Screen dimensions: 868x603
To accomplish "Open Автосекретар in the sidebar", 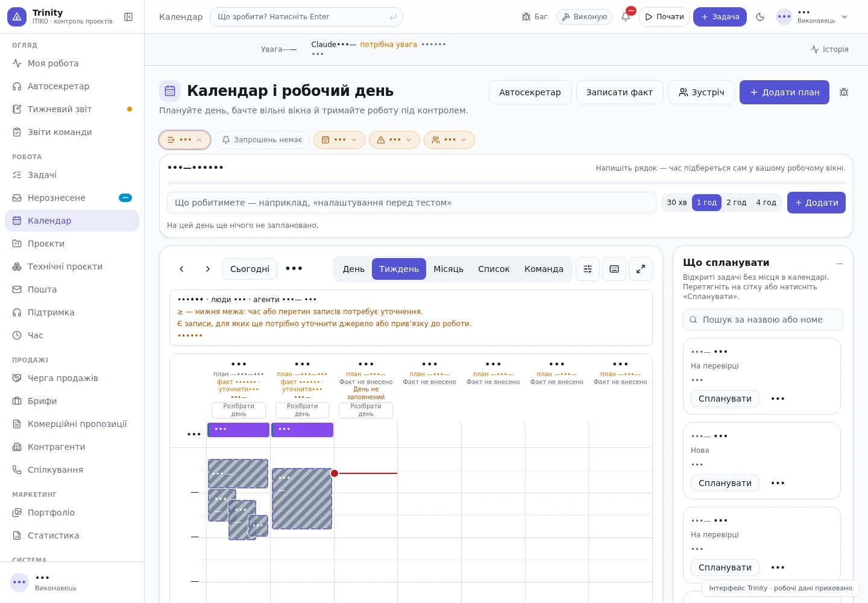I will point(72,86).
